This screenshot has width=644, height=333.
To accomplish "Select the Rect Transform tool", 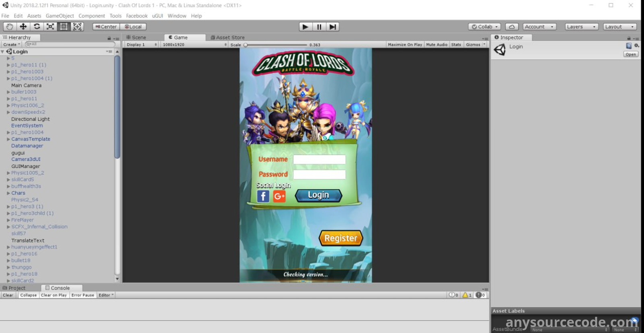I will tap(64, 27).
